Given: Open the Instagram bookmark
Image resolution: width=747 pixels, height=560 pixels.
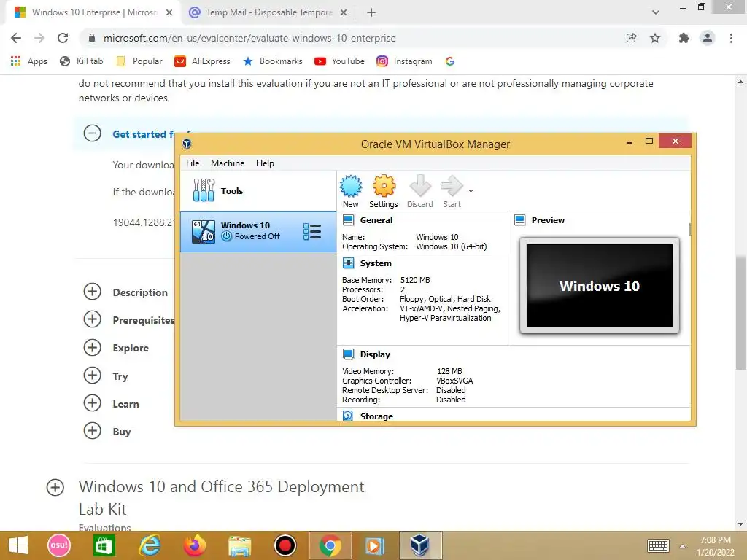Looking at the screenshot, I should pyautogui.click(x=404, y=61).
